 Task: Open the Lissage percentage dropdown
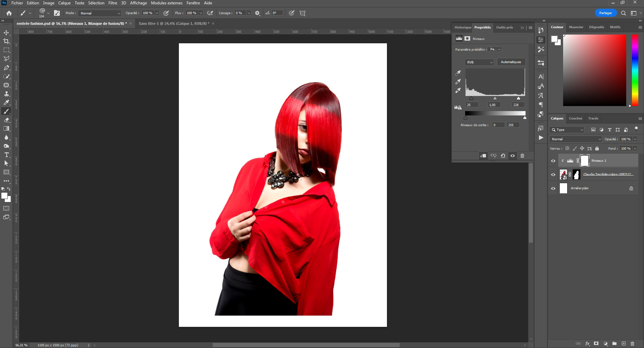pos(249,13)
